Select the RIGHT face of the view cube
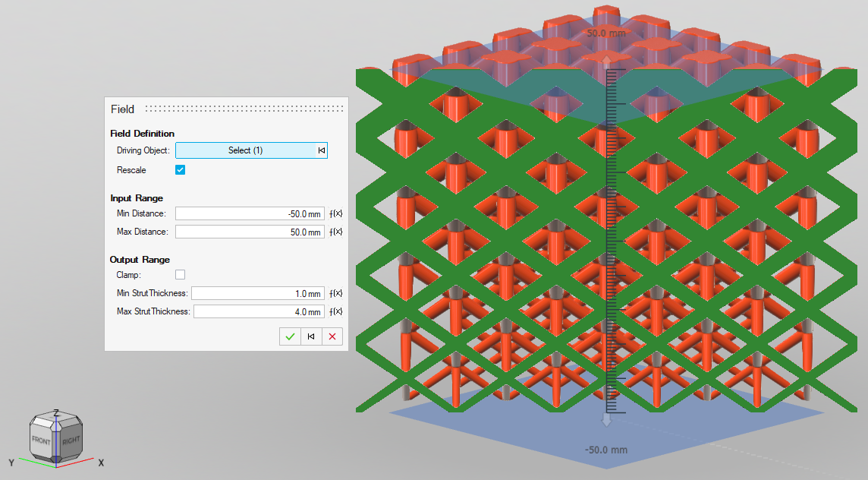The width and height of the screenshot is (868, 480). click(x=71, y=440)
